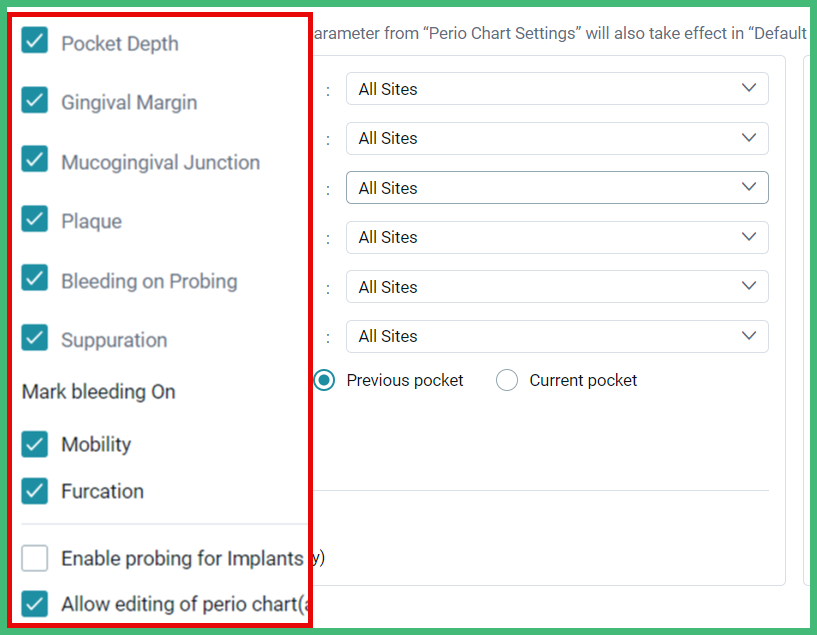Image resolution: width=817 pixels, height=635 pixels.
Task: Open the top All Sites dropdown
Action: pos(556,88)
